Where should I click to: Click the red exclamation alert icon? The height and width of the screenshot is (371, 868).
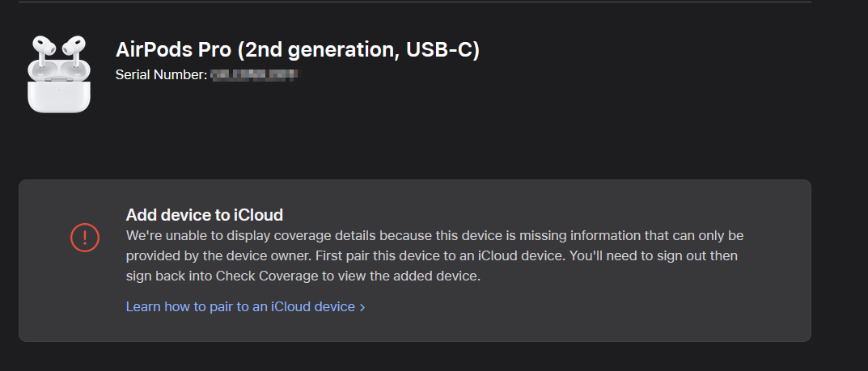click(85, 237)
